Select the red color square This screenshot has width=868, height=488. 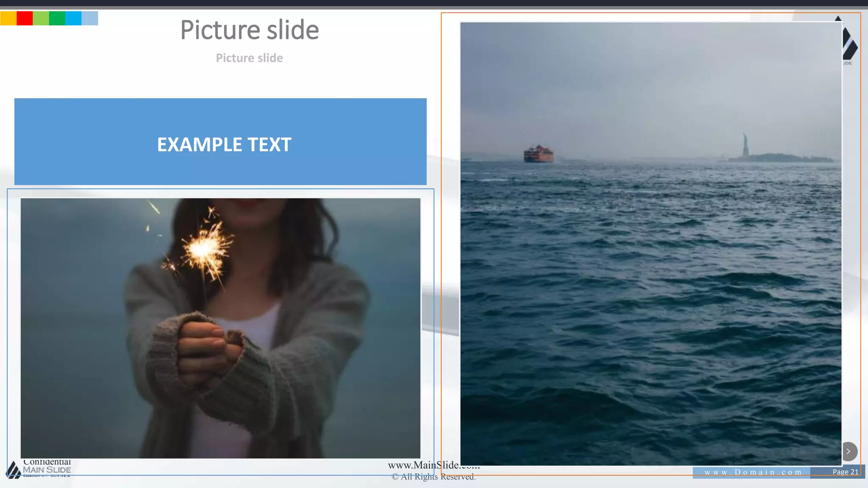coord(25,18)
